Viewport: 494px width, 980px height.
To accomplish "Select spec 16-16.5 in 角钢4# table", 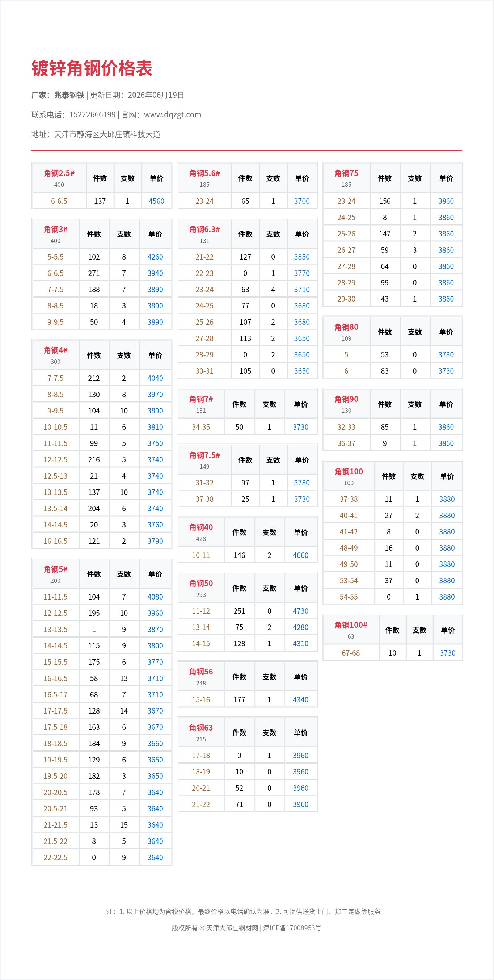I will pyautogui.click(x=55, y=541).
